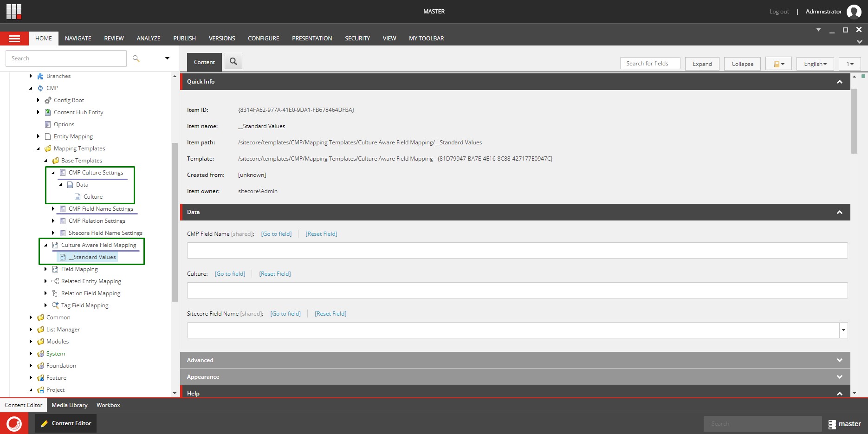Click the tree search magnifier icon

[x=136, y=58]
